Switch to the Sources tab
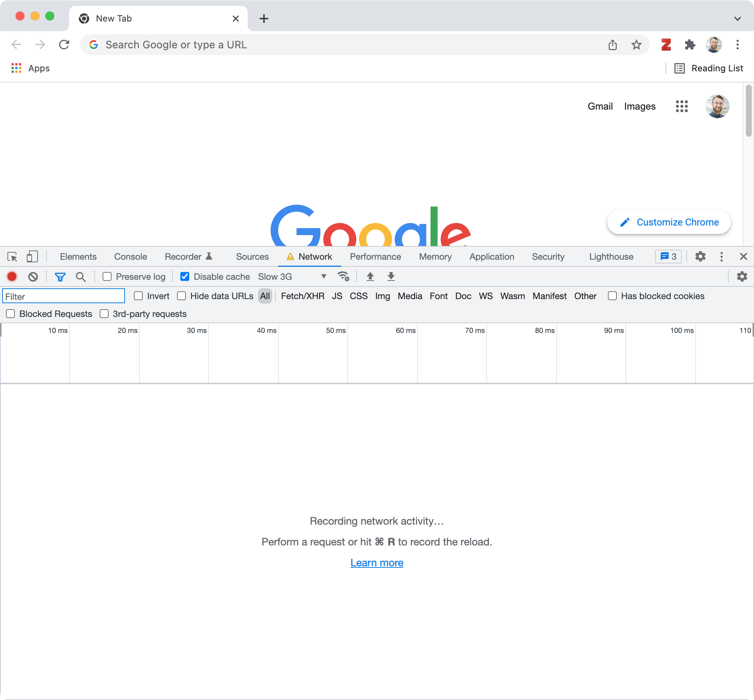This screenshot has height=700, width=754. click(252, 257)
